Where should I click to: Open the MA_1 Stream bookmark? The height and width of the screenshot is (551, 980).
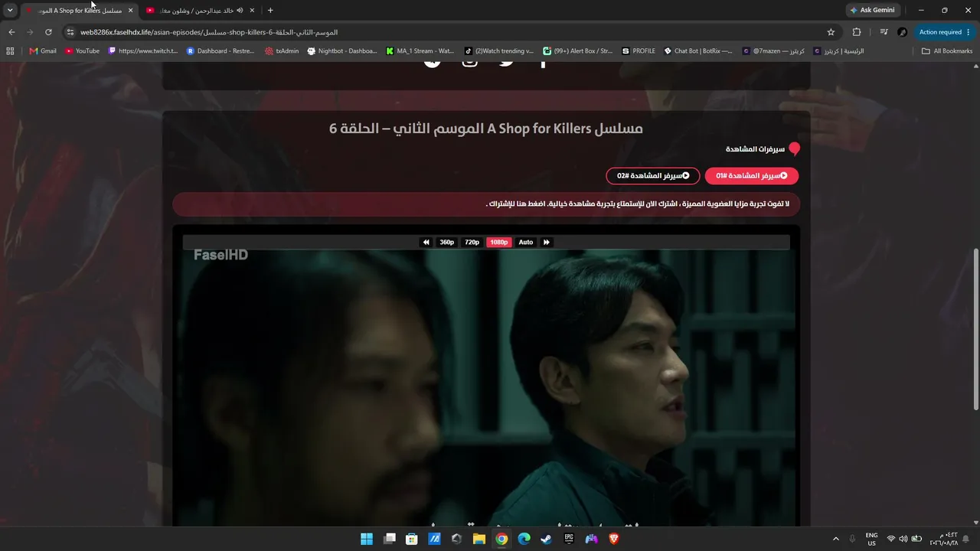pos(420,51)
